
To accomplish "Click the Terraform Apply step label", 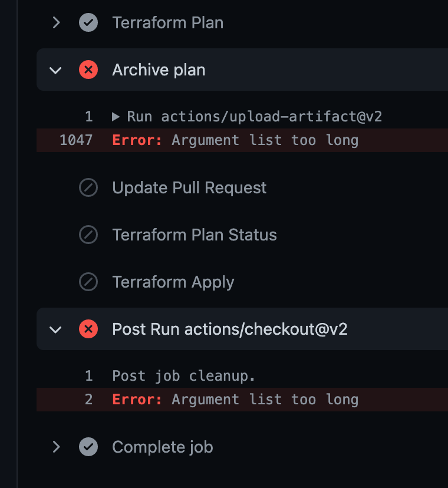I will [x=173, y=282].
